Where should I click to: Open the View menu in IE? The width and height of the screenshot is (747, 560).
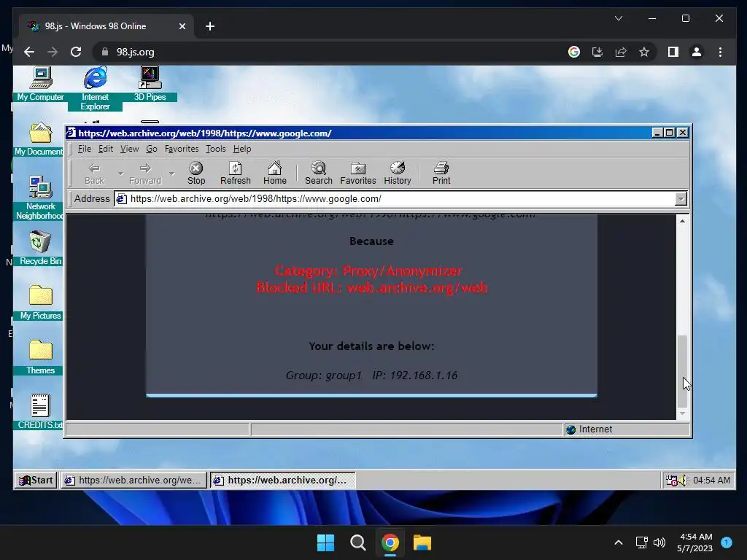[129, 149]
